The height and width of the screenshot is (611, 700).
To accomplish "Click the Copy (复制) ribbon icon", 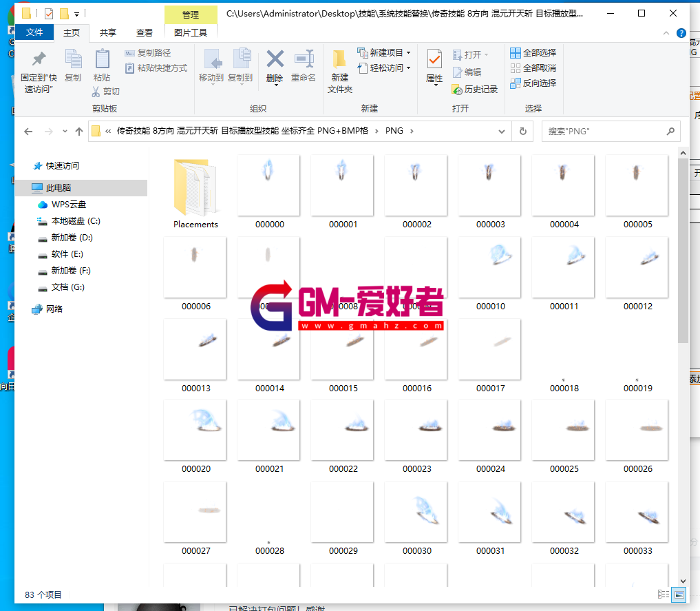I will pos(73,66).
